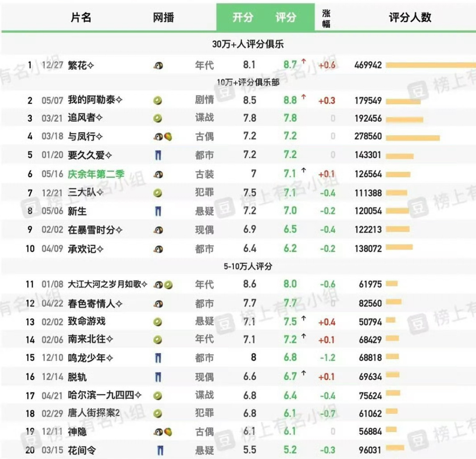The image size is (476, 459).
Task: Click the penguin icon in 在暴雪时分 row
Action: click(158, 230)
